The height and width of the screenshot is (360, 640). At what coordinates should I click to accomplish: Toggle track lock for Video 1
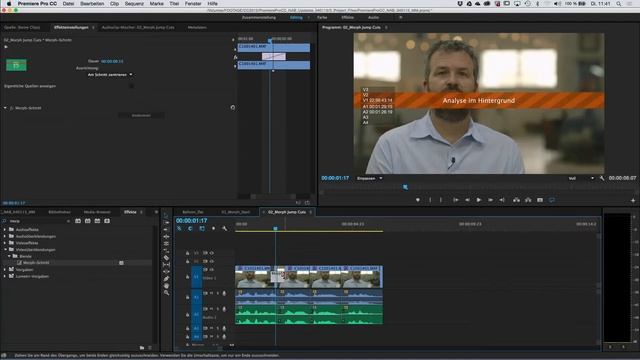[x=187, y=277]
